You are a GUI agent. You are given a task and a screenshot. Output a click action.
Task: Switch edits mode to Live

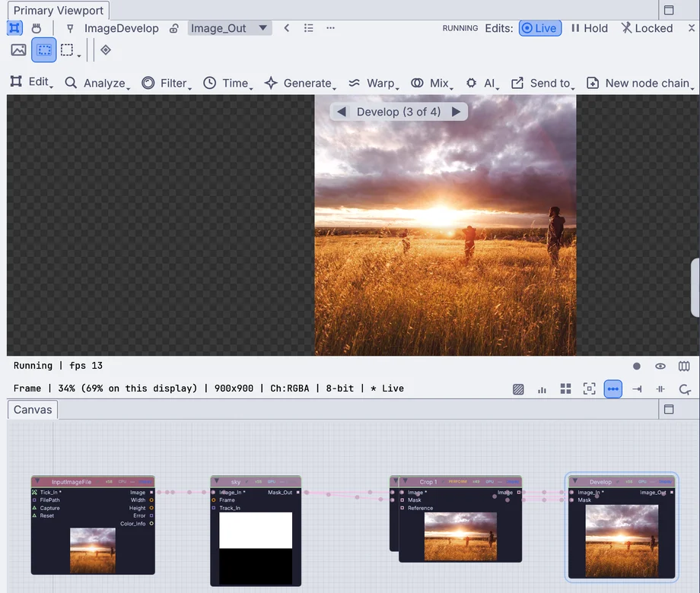[x=539, y=28]
